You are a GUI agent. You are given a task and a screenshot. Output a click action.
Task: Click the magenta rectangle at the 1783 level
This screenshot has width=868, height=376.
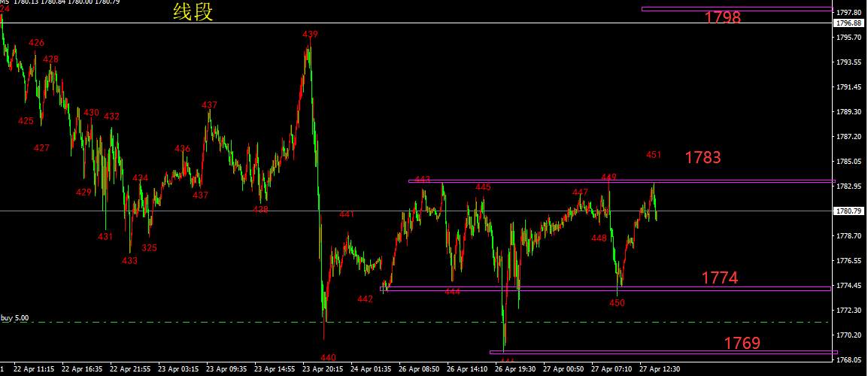[x=621, y=181]
